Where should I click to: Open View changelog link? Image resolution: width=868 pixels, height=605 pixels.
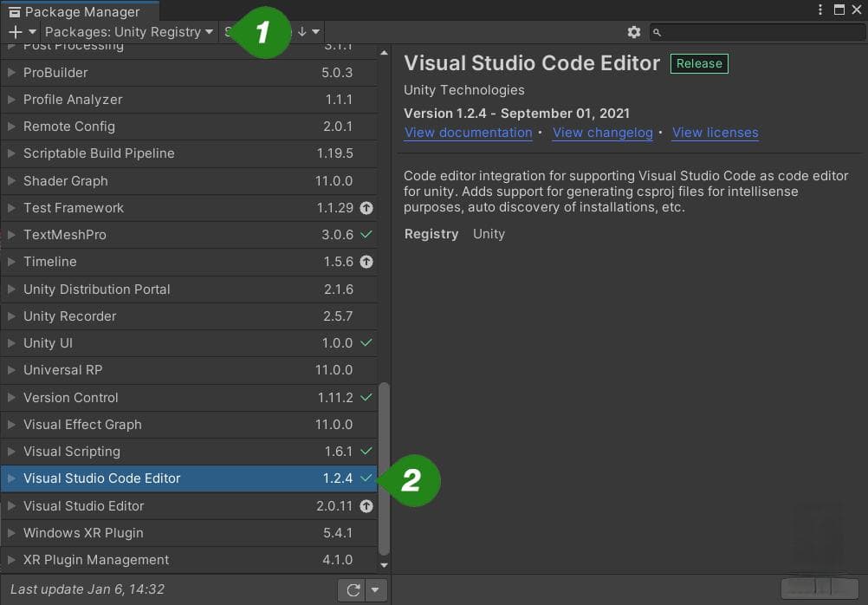pyautogui.click(x=603, y=133)
